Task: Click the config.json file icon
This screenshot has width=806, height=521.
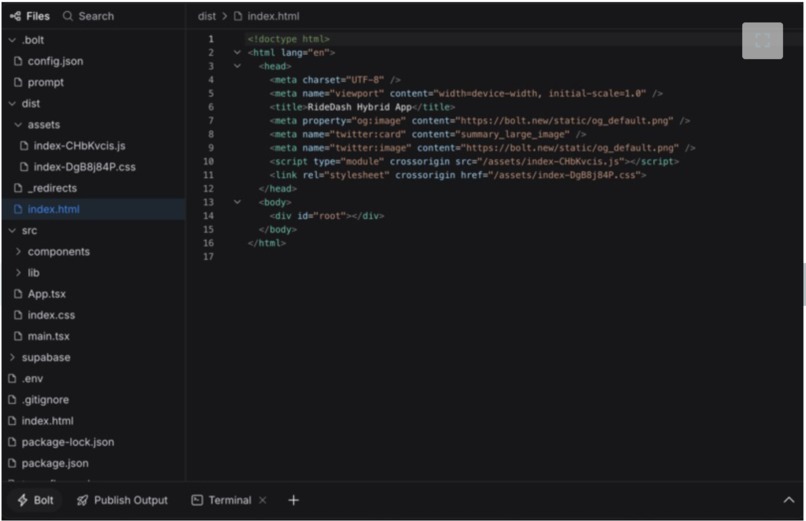Action: tap(18, 61)
